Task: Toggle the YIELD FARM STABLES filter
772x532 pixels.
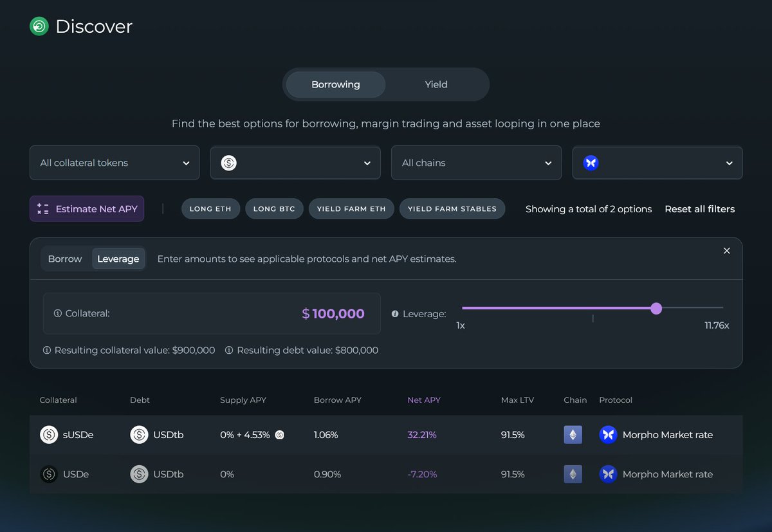Action: point(452,208)
